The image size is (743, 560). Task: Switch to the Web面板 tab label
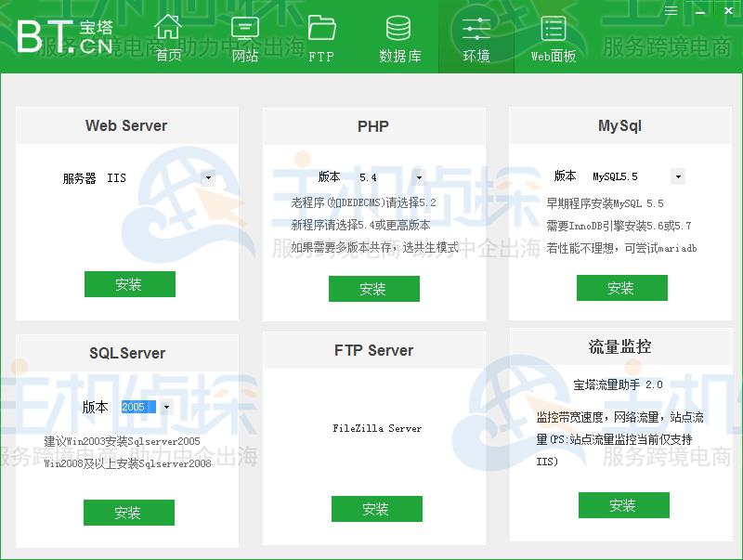pyautogui.click(x=554, y=56)
